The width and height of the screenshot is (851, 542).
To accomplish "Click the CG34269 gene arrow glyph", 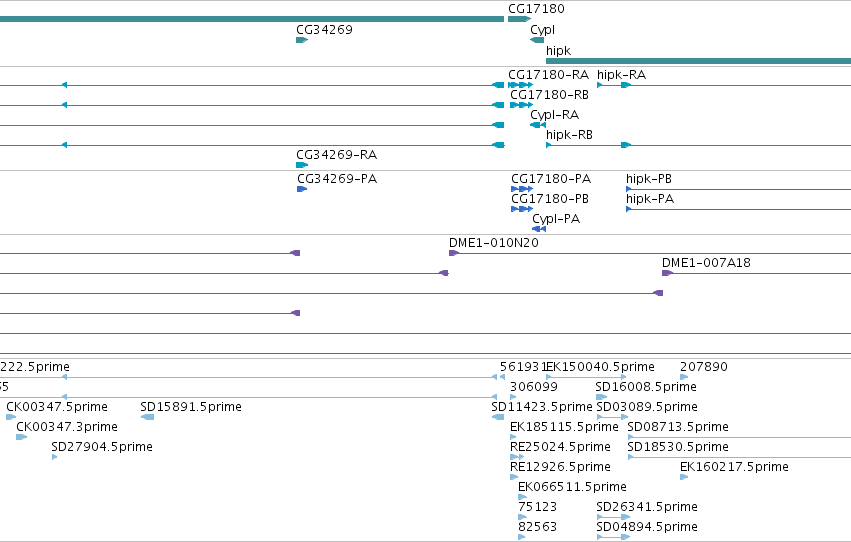I will [302, 40].
